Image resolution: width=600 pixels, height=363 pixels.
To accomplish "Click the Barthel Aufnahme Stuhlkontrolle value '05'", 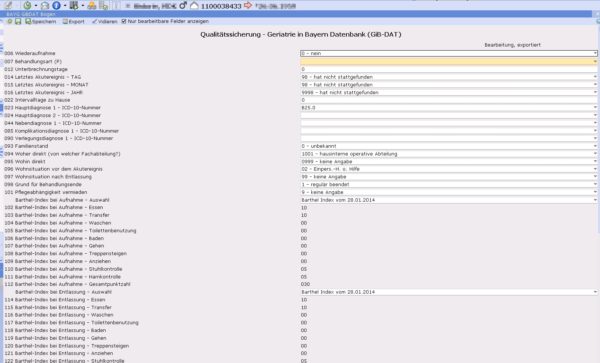I will click(304, 269).
